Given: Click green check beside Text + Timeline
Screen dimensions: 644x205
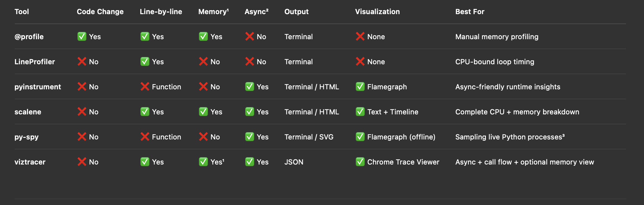Looking at the screenshot, I should click(360, 111).
